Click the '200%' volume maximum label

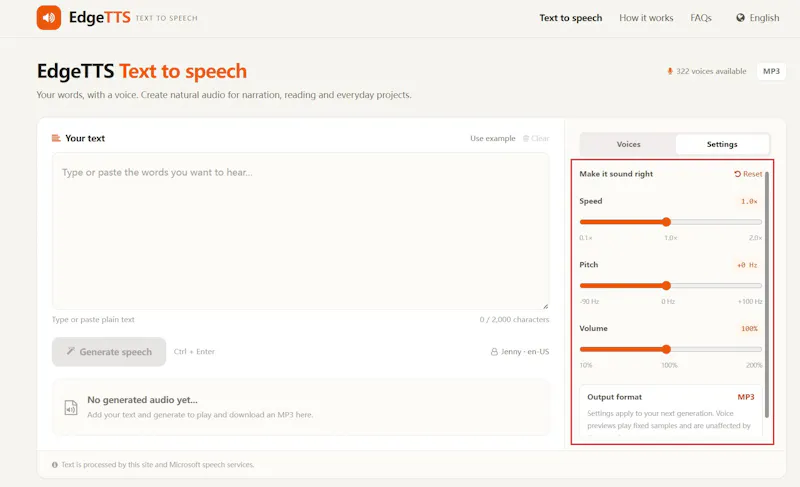click(x=754, y=365)
